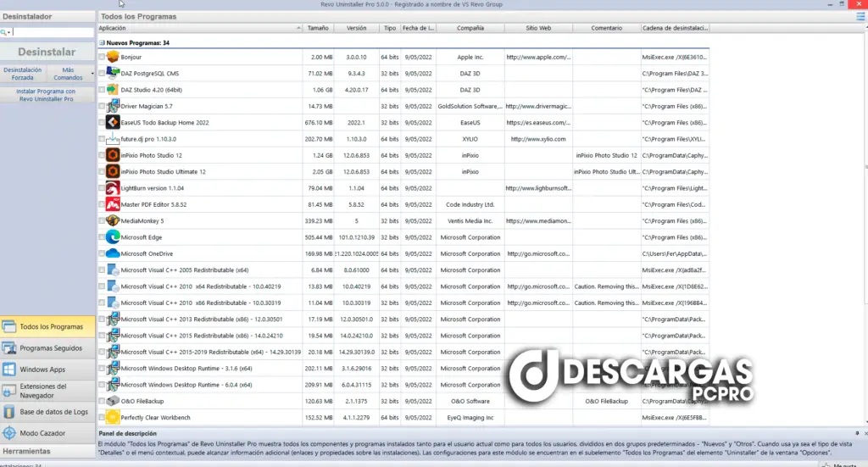The image size is (868, 467).
Task: Tick the Driver Magician 5.7 checkbox
Action: point(102,106)
